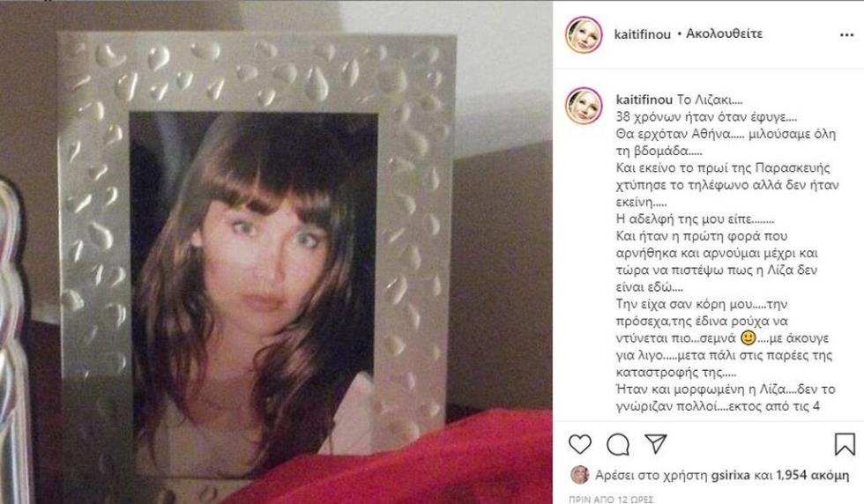The width and height of the screenshot is (864, 504).
Task: View the 1,954 ακόμη likers list
Action: point(813,475)
